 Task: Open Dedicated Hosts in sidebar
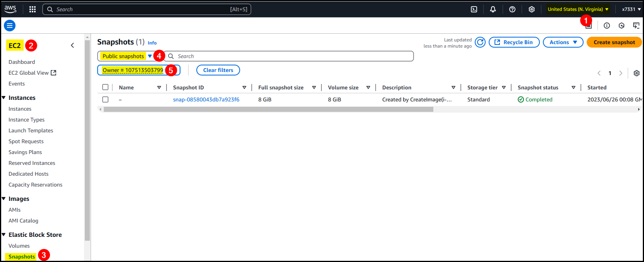pyautogui.click(x=28, y=174)
